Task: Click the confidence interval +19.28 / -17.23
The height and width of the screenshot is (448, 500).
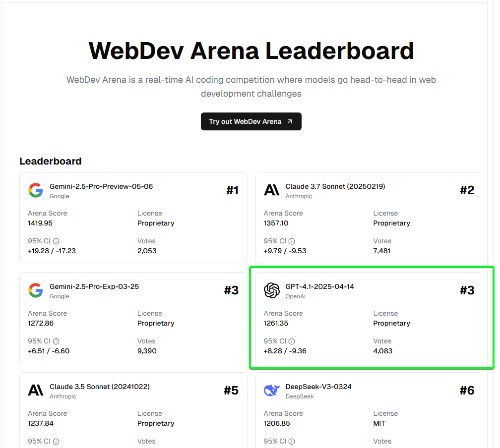Action: pos(52,251)
